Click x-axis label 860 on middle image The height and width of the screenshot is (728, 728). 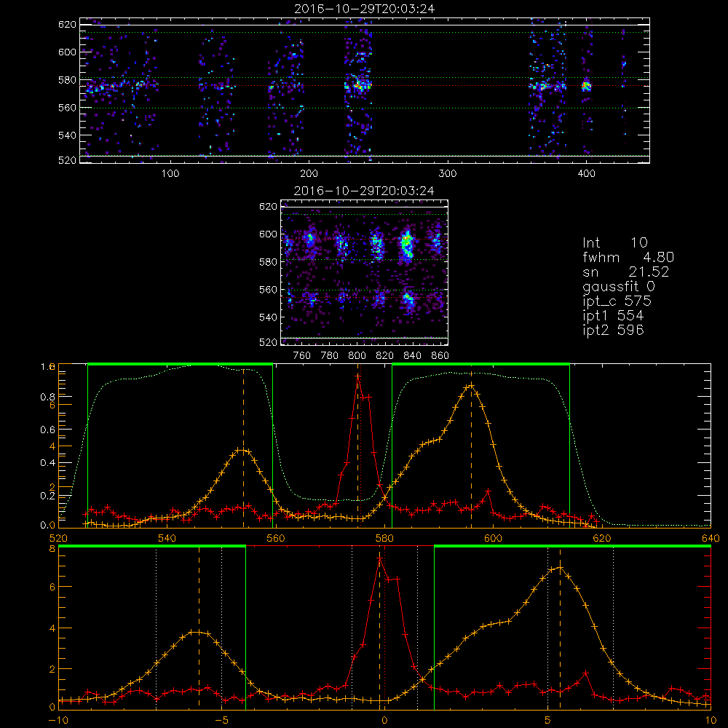440,356
